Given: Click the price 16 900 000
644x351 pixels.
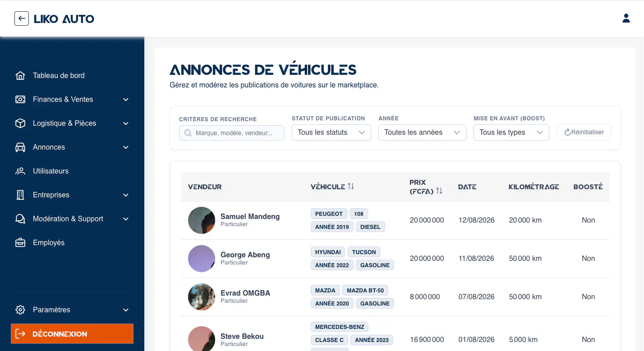Looking at the screenshot, I should (x=427, y=340).
